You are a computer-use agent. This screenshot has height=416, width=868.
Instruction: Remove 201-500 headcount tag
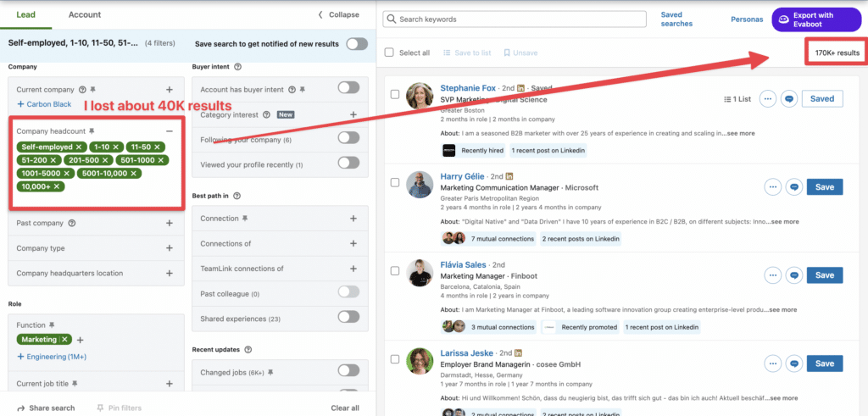click(x=104, y=160)
